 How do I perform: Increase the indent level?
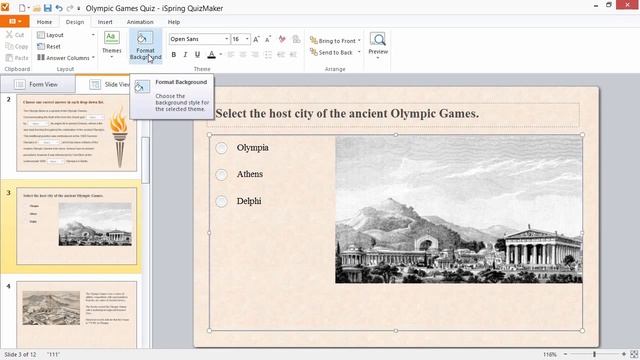(293, 54)
